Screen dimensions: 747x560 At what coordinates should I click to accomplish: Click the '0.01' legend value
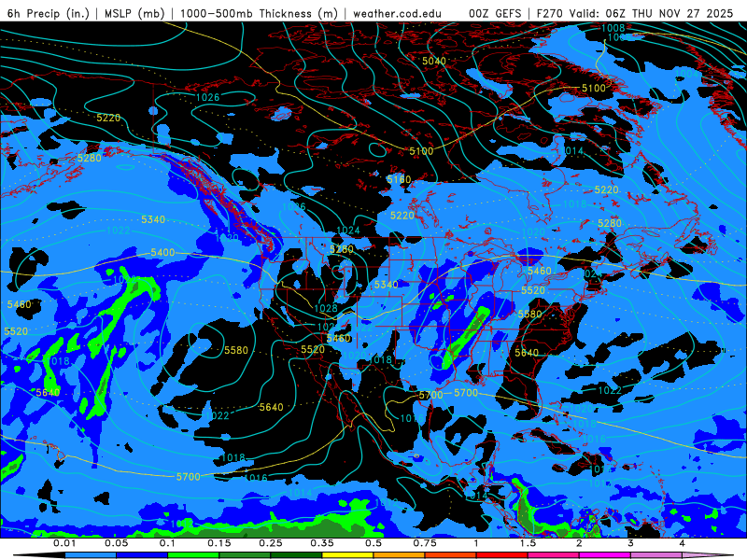point(64,543)
